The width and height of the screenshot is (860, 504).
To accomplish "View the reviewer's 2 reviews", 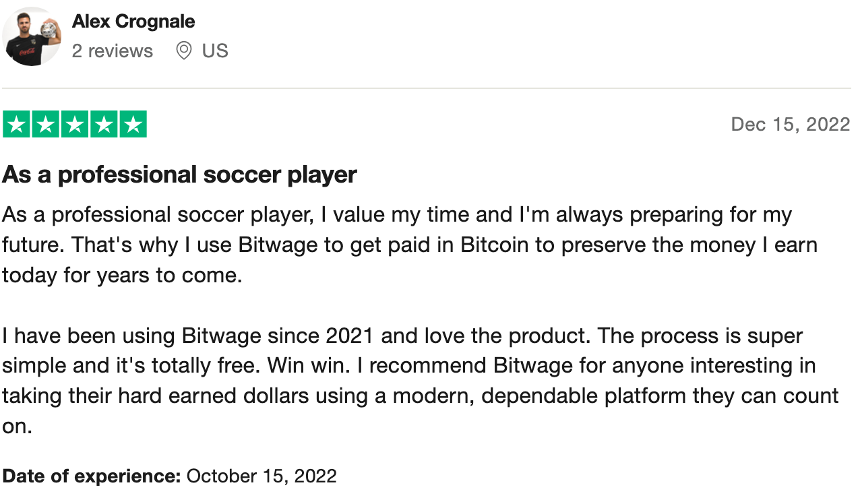I will coord(113,51).
